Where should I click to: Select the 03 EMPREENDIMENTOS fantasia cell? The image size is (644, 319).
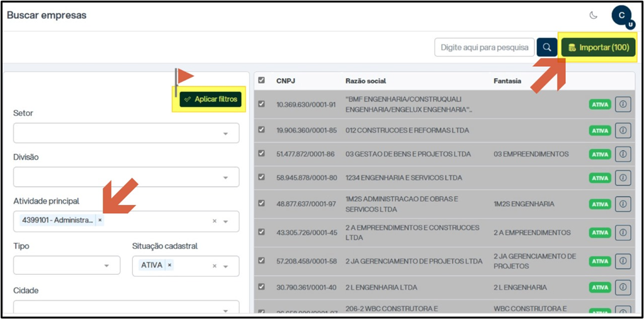coord(531,154)
